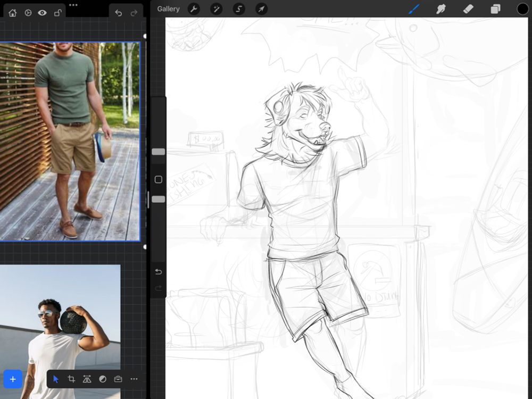
Task: Tap the square modify button in Procreate sidebar
Action: tap(159, 179)
